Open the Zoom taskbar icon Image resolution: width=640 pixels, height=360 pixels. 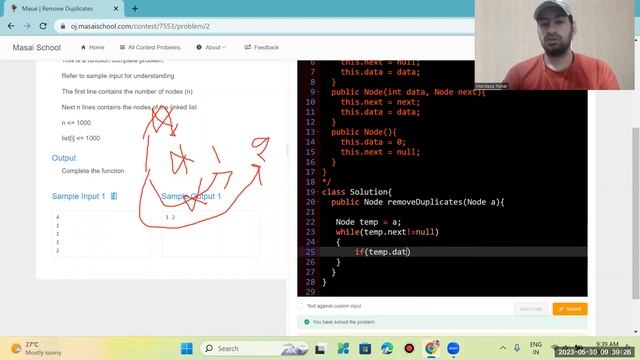pos(453,349)
